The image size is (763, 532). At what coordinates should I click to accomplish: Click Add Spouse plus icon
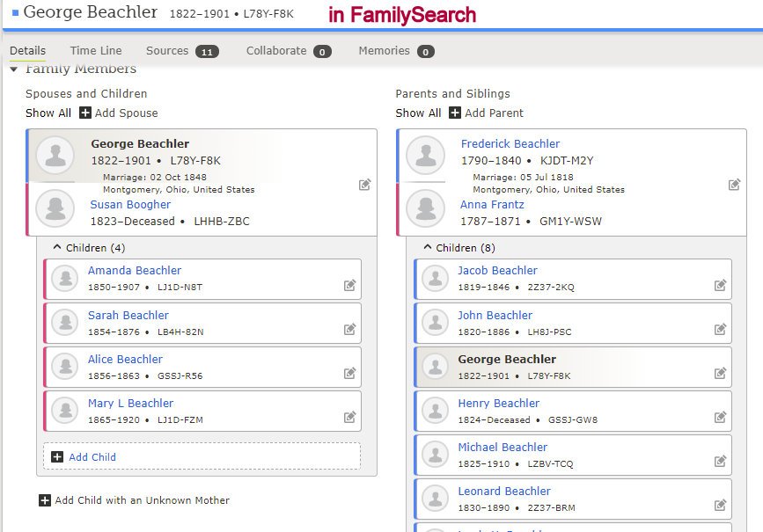coord(85,113)
